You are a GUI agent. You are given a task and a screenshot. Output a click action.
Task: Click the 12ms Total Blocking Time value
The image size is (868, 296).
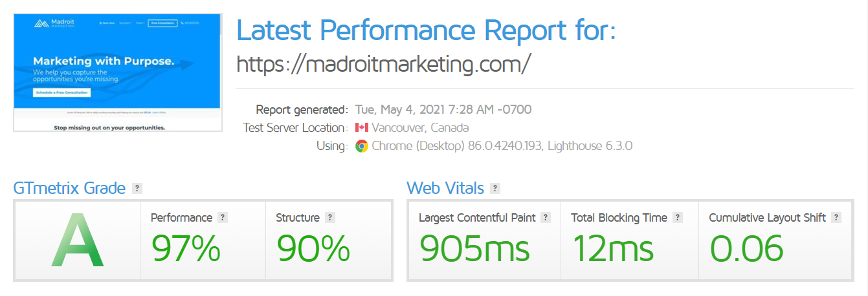[613, 248]
